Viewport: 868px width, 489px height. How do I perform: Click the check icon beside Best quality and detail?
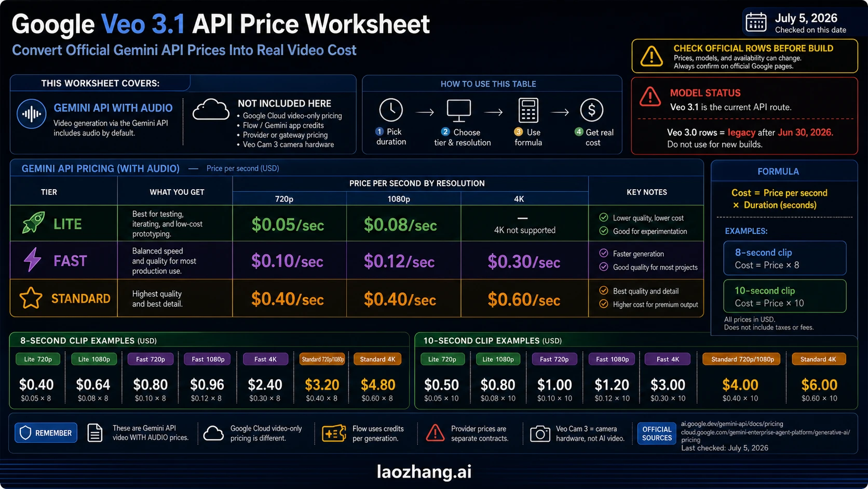coord(603,290)
